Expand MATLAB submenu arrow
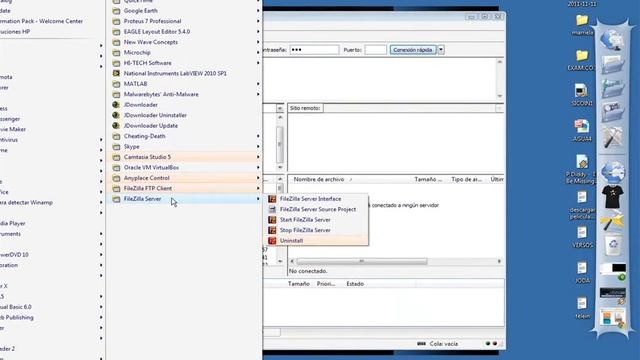 [x=258, y=84]
